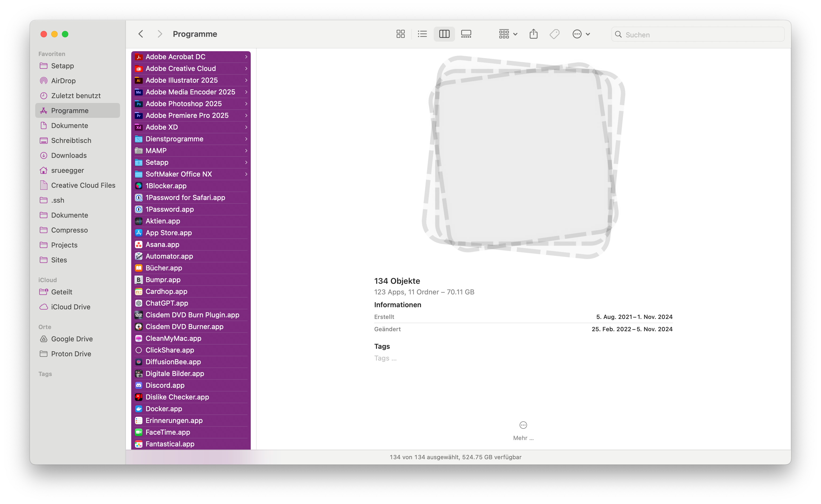Select the Discord.app icon

coord(139,385)
